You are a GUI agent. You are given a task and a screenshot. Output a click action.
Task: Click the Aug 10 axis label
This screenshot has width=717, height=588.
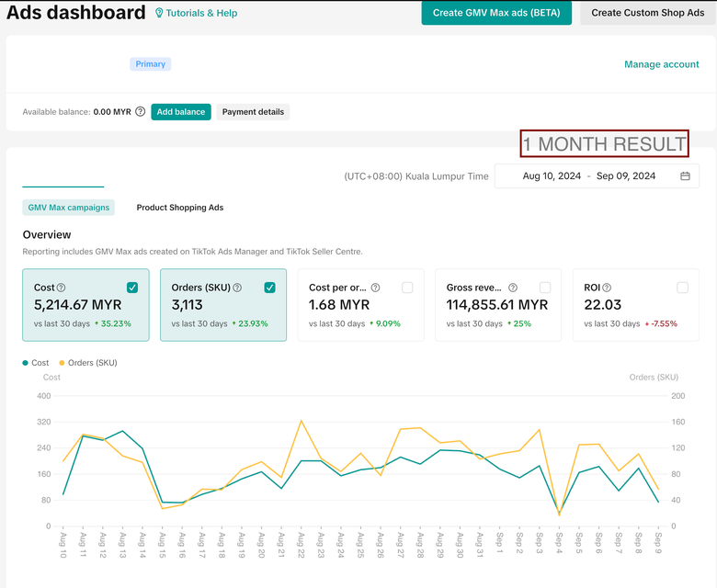[63, 545]
